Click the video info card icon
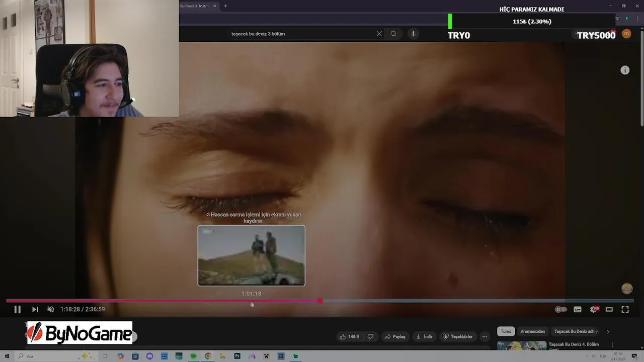The width and height of the screenshot is (644, 362). 625,70
